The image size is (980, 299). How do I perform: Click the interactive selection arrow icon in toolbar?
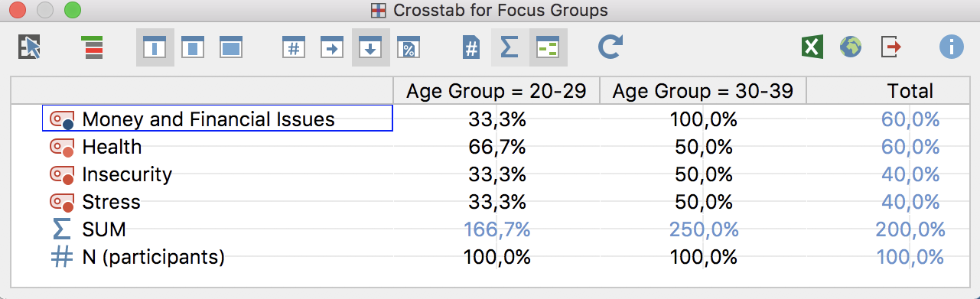coord(29,47)
